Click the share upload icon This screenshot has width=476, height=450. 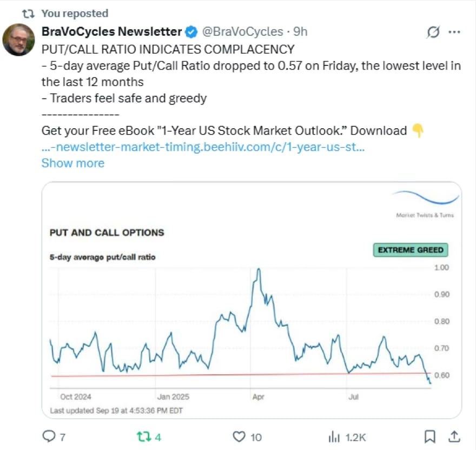(454, 436)
